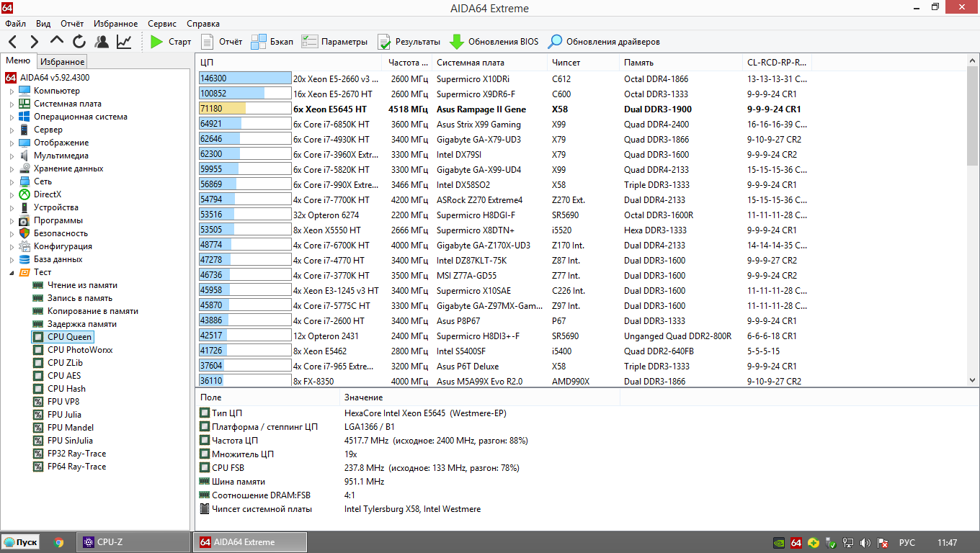
Task: Open the Отчёт toolbar button
Action: tap(221, 42)
